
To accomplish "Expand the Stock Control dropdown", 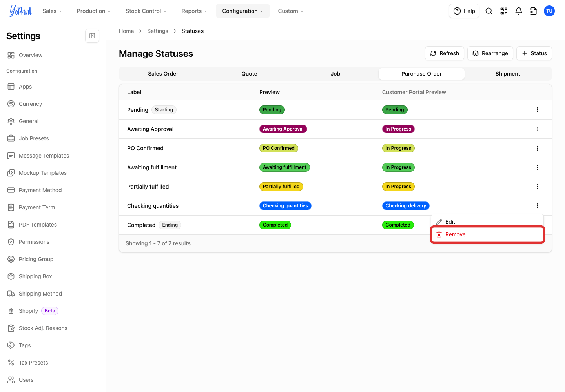I will (x=146, y=11).
